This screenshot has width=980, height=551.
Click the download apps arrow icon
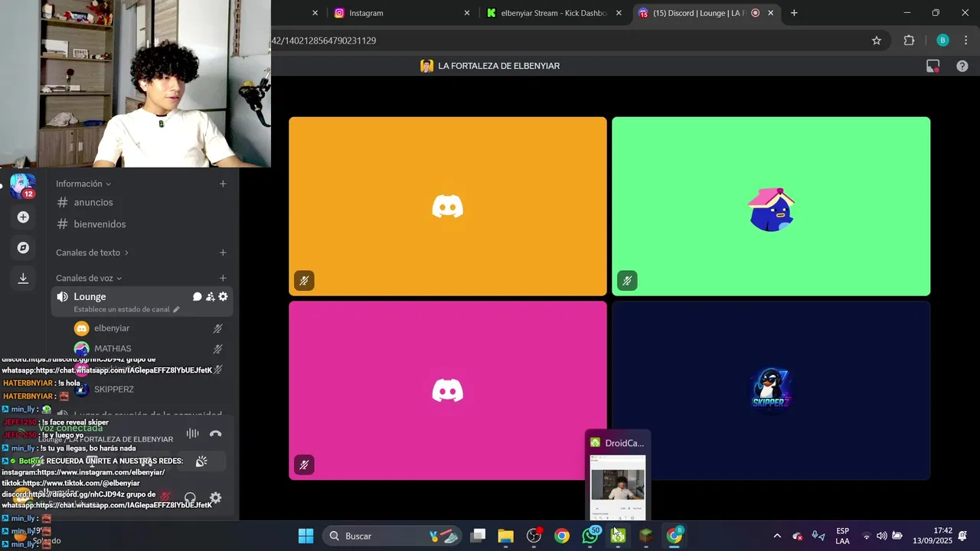(x=23, y=279)
